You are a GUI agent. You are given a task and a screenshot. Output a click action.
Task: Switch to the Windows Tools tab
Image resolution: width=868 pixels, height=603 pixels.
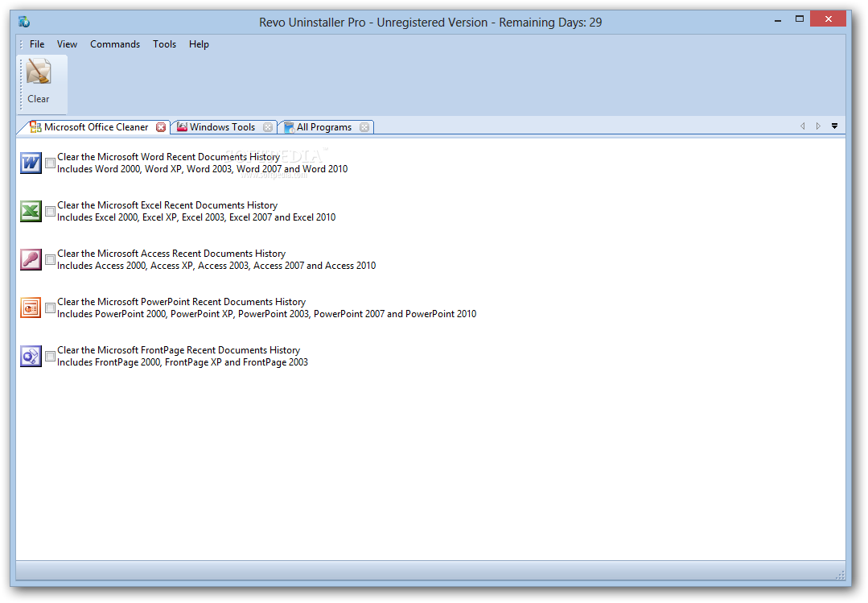(223, 127)
